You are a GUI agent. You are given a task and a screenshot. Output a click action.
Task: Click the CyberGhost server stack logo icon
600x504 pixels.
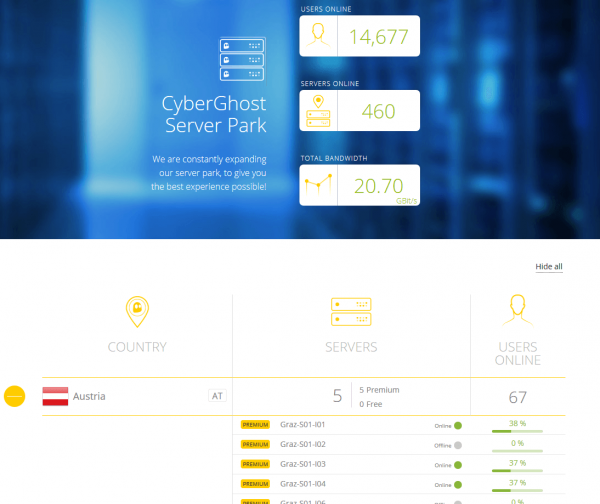242,59
